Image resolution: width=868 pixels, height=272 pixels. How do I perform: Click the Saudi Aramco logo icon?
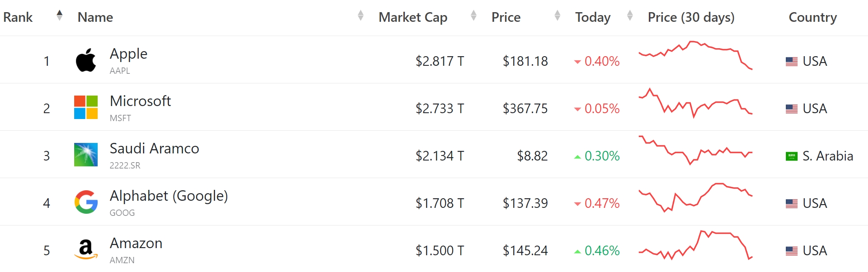(x=86, y=155)
